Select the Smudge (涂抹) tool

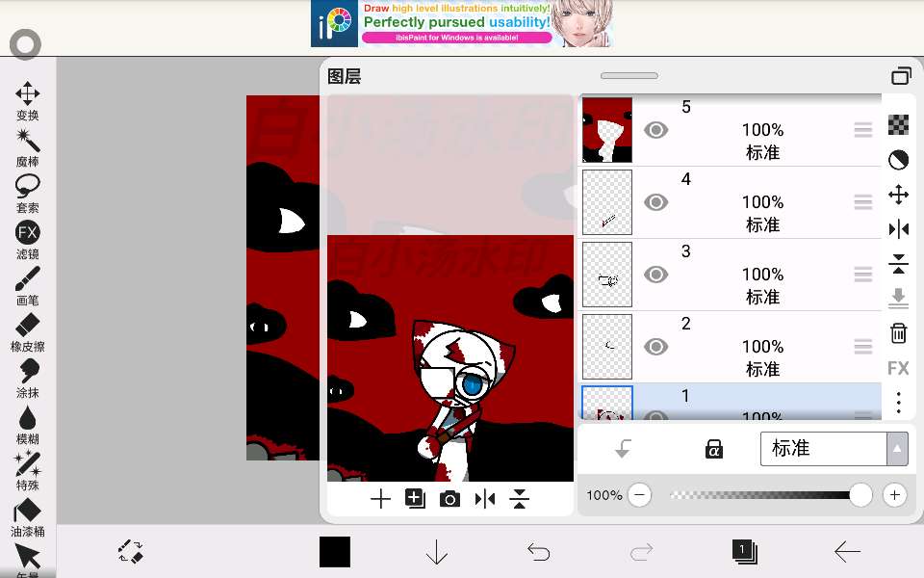27,379
